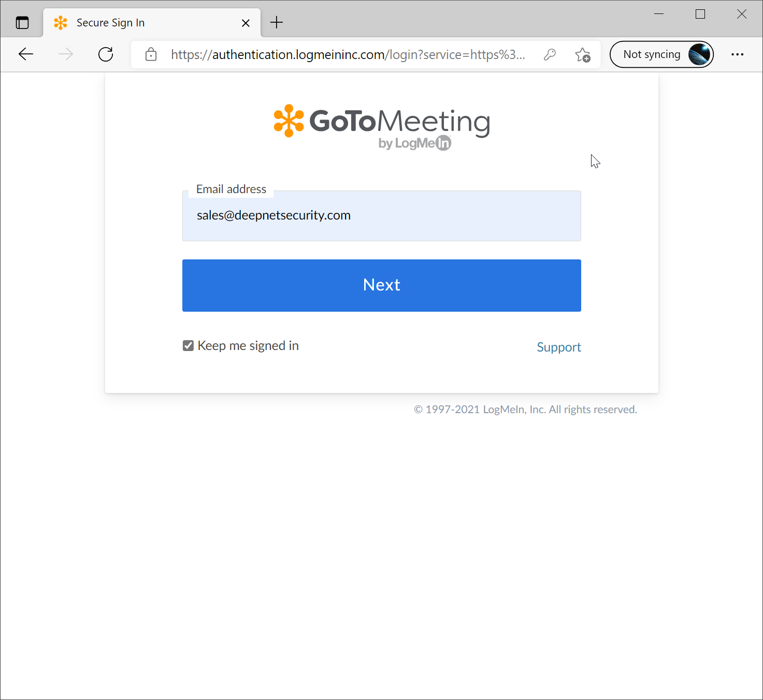763x700 pixels.
Task: Open the Support link
Action: tap(558, 347)
